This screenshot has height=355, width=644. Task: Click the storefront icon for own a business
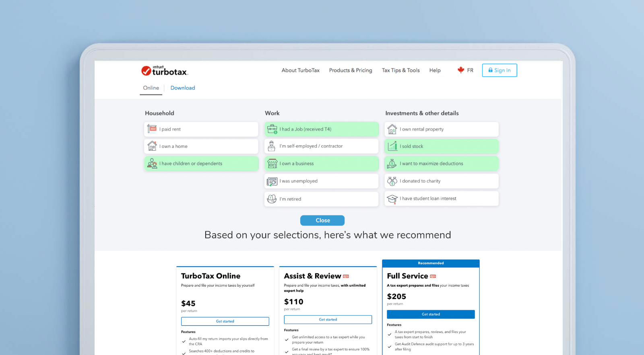272,163
